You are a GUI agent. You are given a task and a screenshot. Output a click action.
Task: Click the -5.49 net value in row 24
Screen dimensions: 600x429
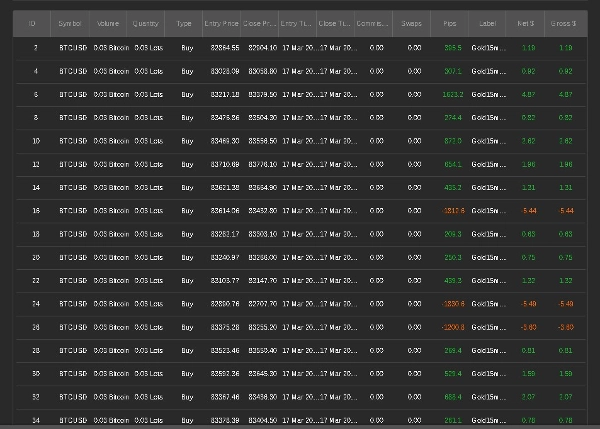pos(529,303)
